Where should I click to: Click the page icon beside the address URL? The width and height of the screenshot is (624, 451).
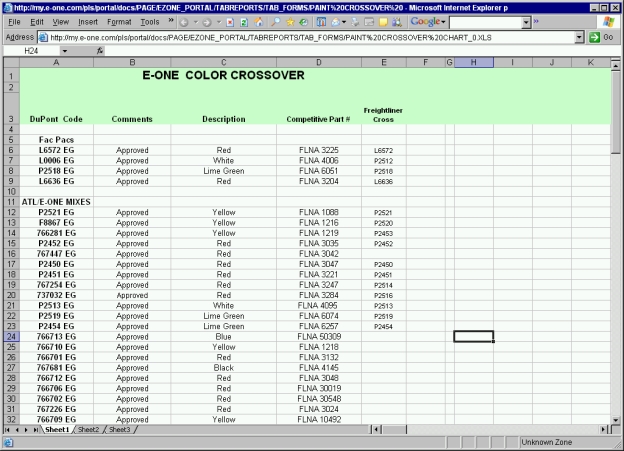43,37
